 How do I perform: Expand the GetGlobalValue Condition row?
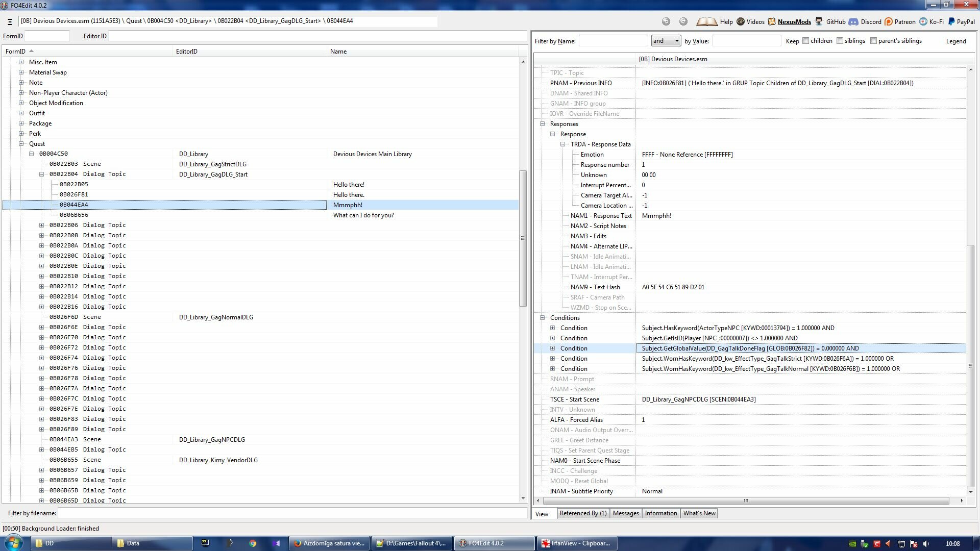click(x=553, y=348)
